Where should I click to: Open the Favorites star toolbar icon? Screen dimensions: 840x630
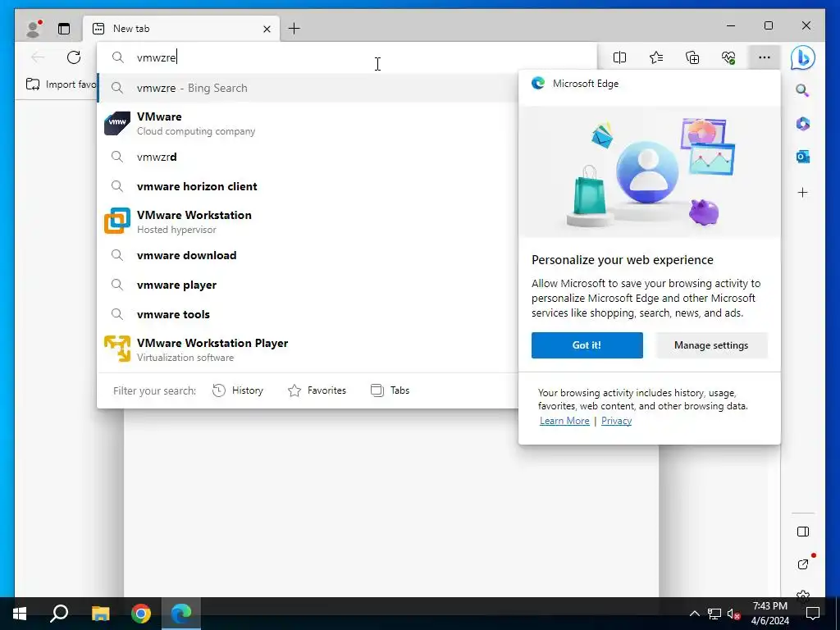[656, 57]
